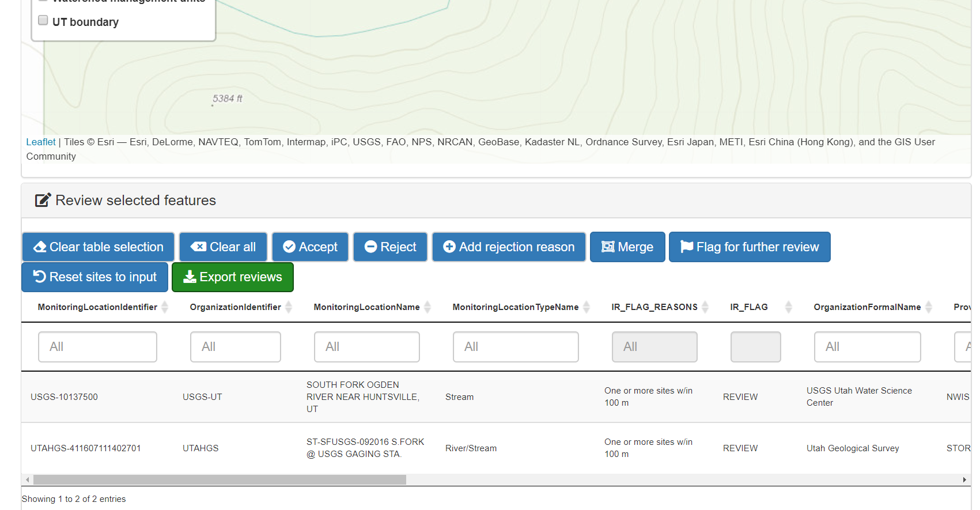980x510 pixels.
Task: Click the horizontal table scrollbar thumb
Action: (219, 480)
